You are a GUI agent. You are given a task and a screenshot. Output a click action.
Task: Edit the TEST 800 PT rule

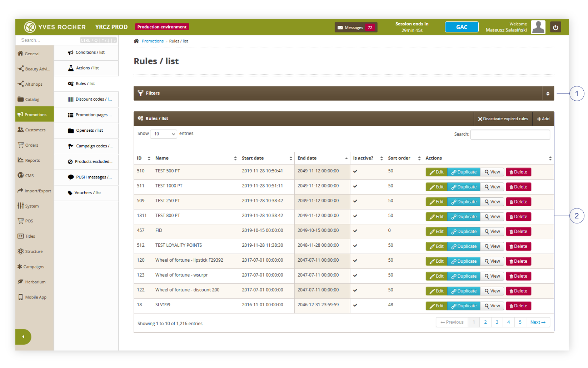coord(437,217)
